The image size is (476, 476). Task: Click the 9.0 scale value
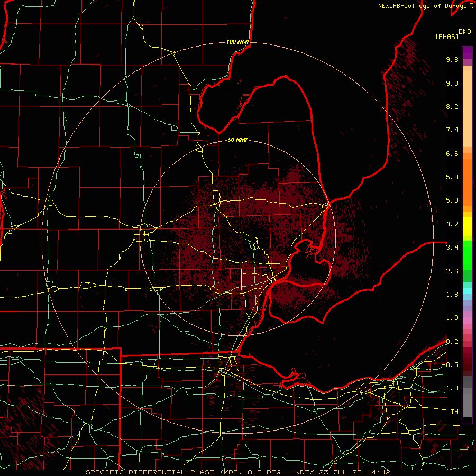point(452,83)
